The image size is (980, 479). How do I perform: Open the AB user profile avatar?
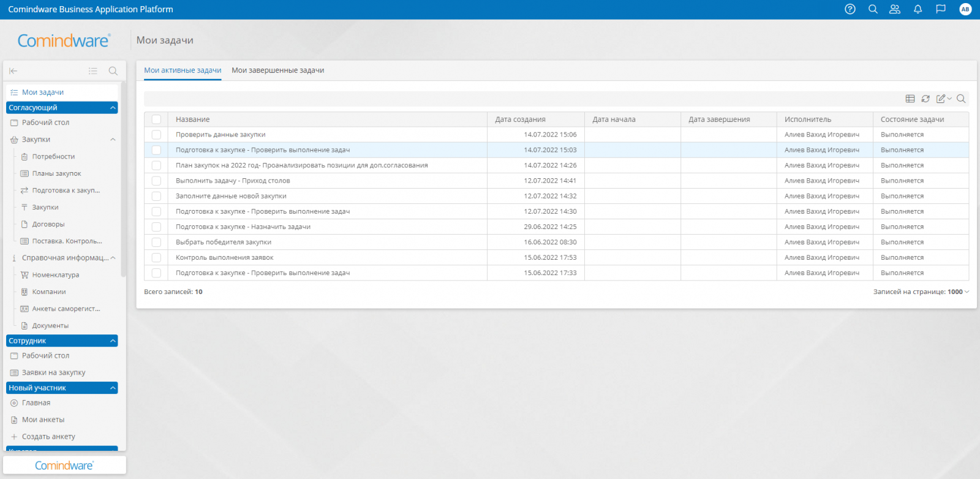965,9
